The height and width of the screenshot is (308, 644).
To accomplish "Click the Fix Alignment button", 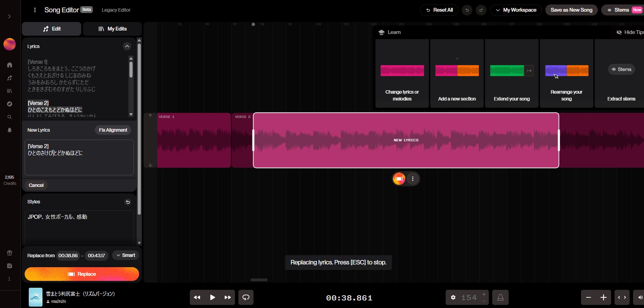I will [x=113, y=130].
